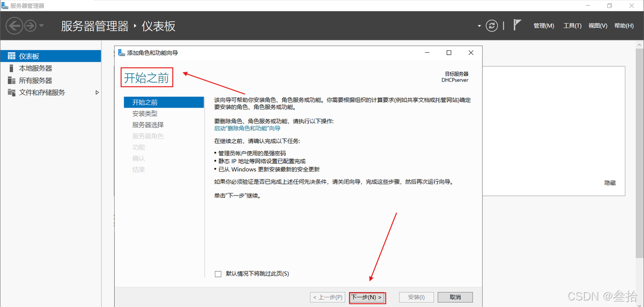Open the 管理(M) menu

(543, 26)
